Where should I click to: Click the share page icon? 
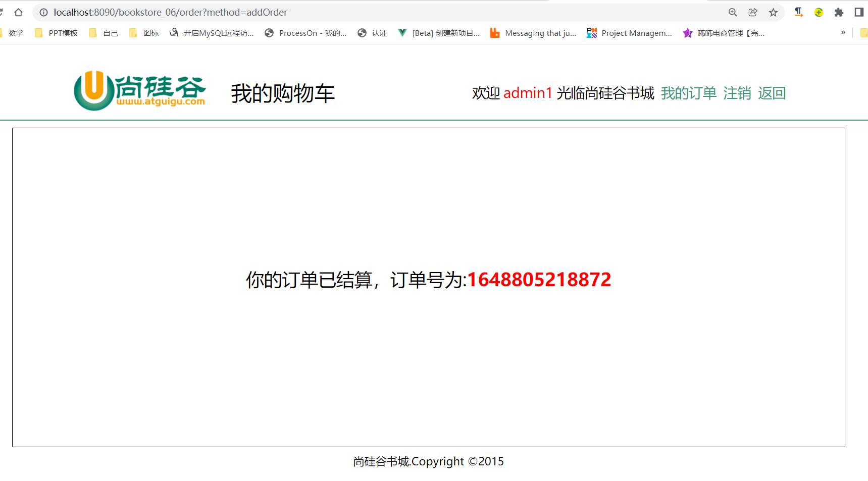[x=753, y=12]
